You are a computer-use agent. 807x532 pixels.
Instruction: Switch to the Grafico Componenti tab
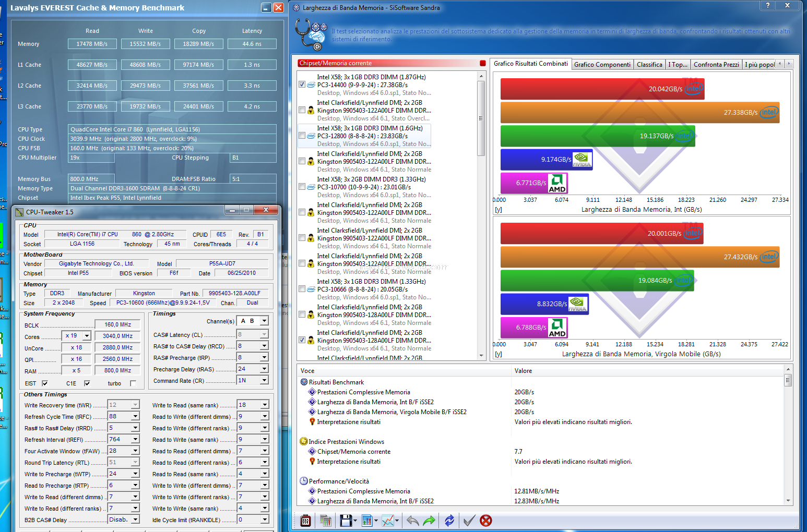point(602,65)
